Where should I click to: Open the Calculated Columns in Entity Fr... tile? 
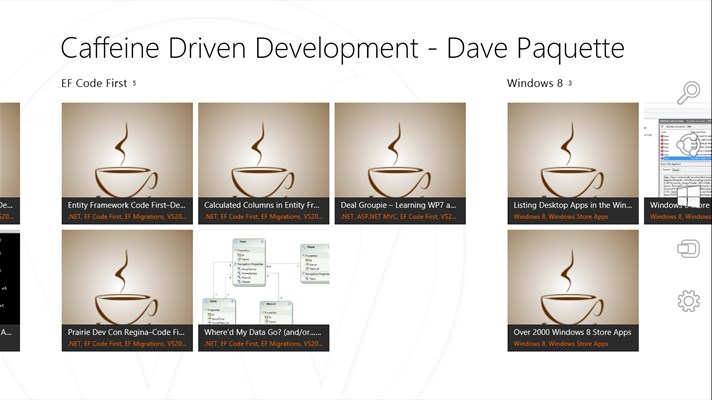(264, 163)
